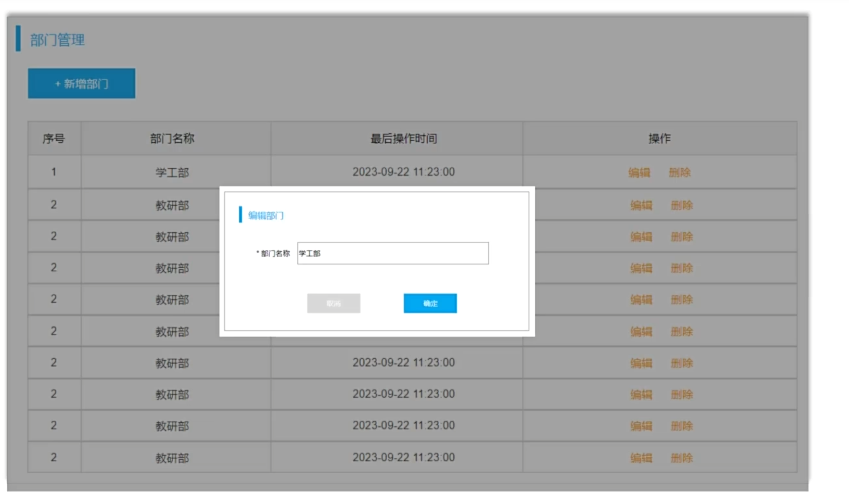Click the + 新增部门 button
Screen dimensions: 849x504
coord(82,84)
